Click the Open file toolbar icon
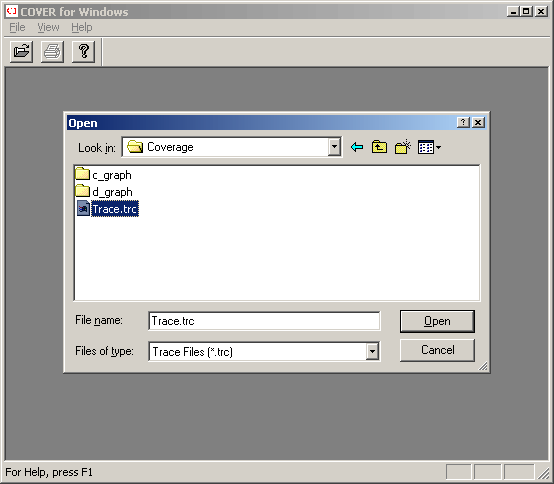 pyautogui.click(x=22, y=52)
